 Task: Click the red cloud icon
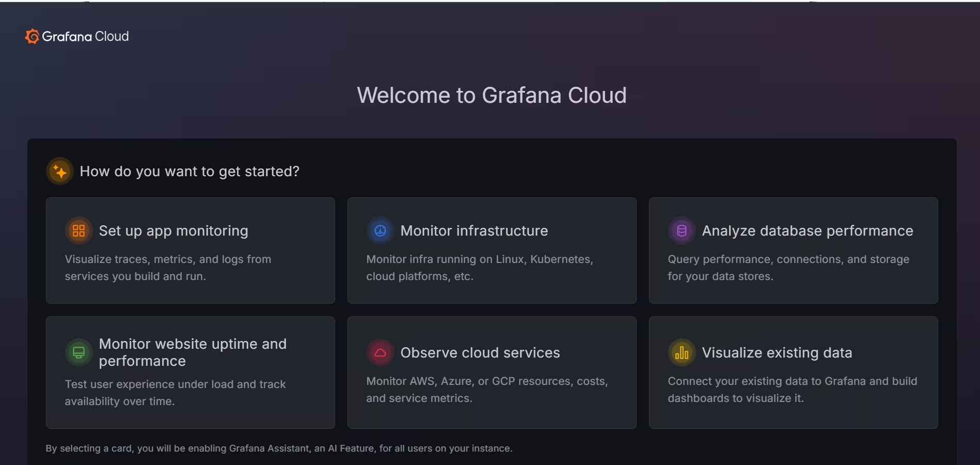tap(380, 352)
